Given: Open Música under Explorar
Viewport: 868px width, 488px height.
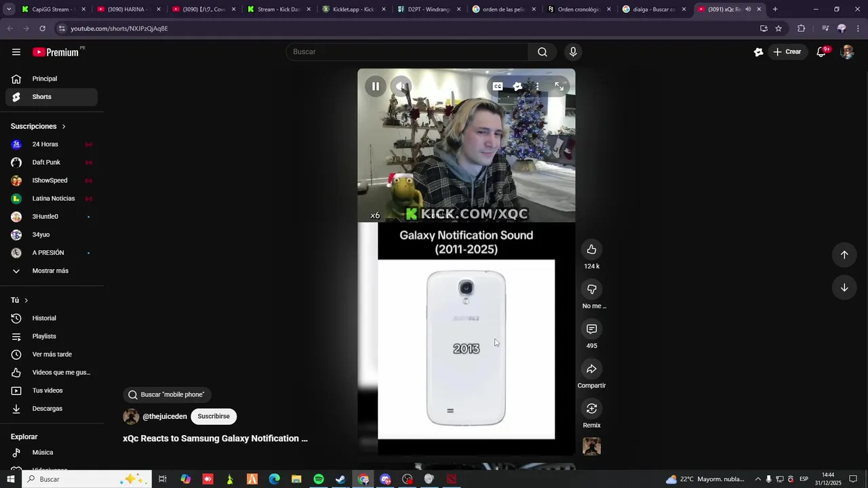Looking at the screenshot, I should click(52, 453).
